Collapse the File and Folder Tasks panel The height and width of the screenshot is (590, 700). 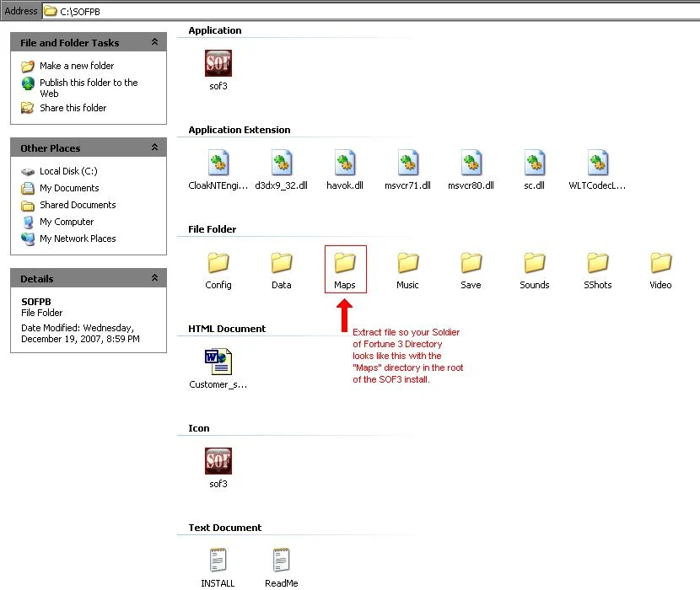(x=154, y=42)
